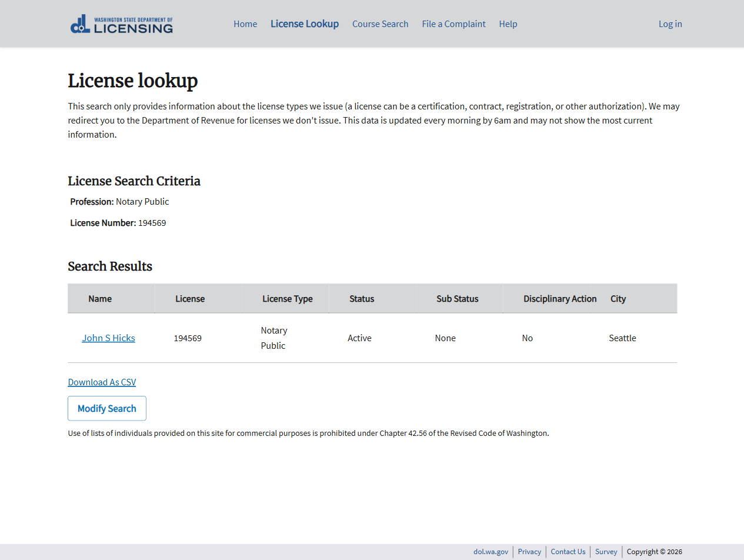Click the License Search Criteria heading
This screenshot has width=744, height=560.
point(134,181)
